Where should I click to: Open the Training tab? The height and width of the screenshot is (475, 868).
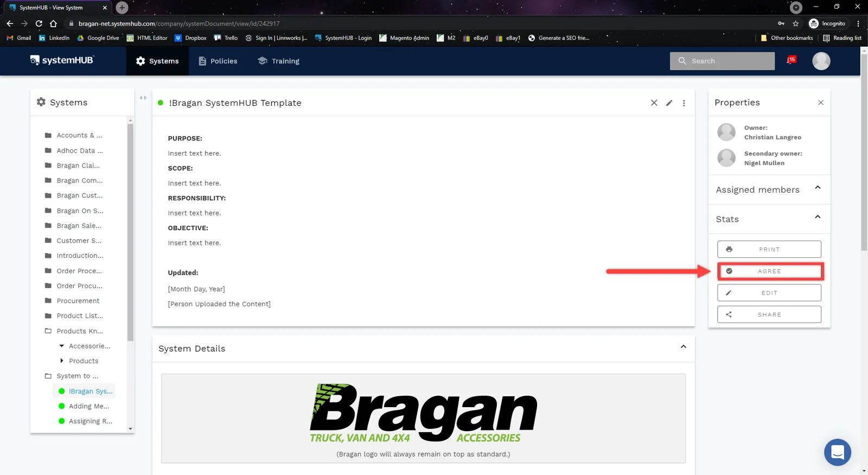pos(278,61)
